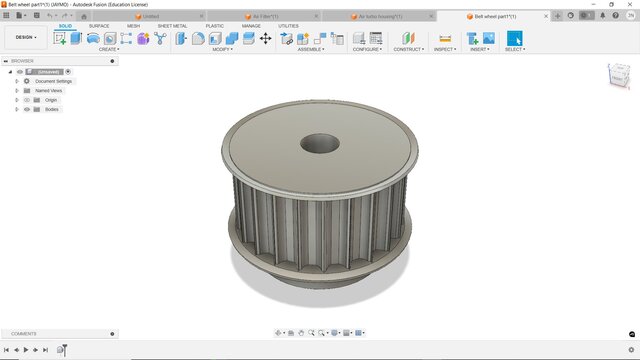Switch to the Plastic tab
Viewport: 640px width, 360px height.
click(215, 26)
